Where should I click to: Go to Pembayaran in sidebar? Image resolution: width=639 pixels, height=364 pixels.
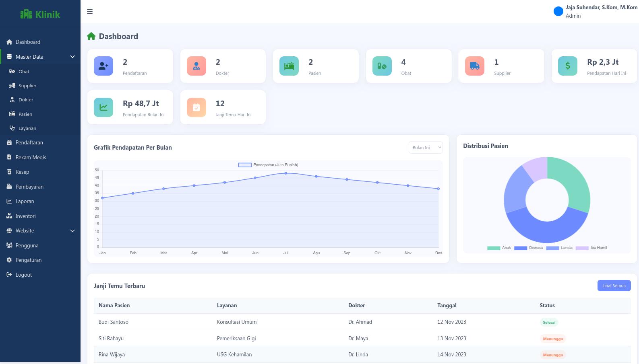click(29, 187)
